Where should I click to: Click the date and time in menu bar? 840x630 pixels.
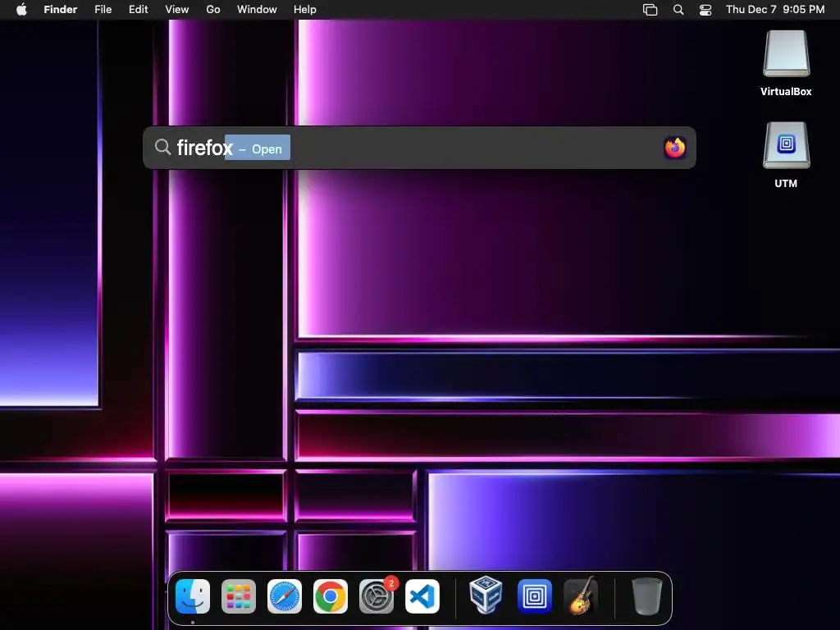tap(775, 10)
